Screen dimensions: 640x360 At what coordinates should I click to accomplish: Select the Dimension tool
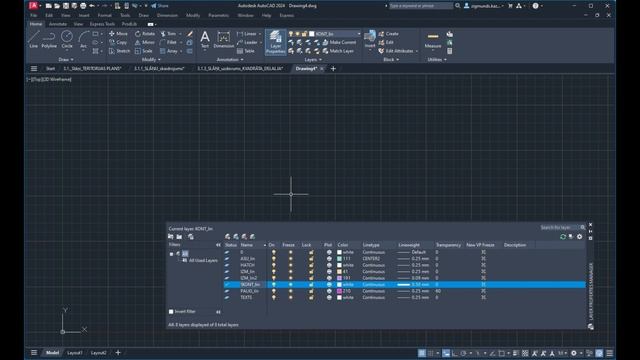(224, 40)
